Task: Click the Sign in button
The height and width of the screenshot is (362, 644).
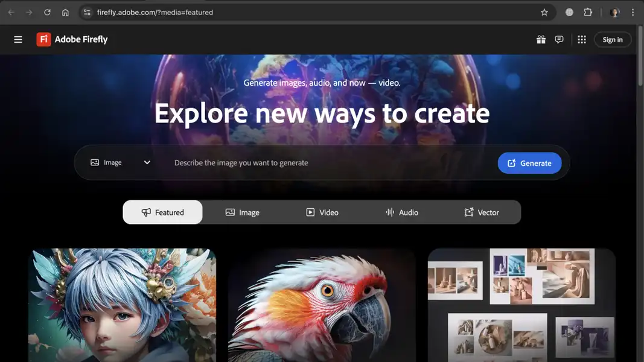Action: [612, 39]
